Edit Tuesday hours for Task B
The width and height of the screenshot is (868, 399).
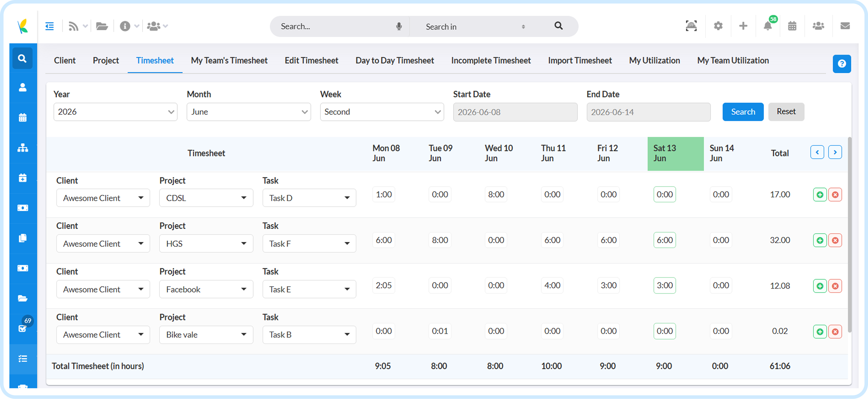[x=440, y=331]
